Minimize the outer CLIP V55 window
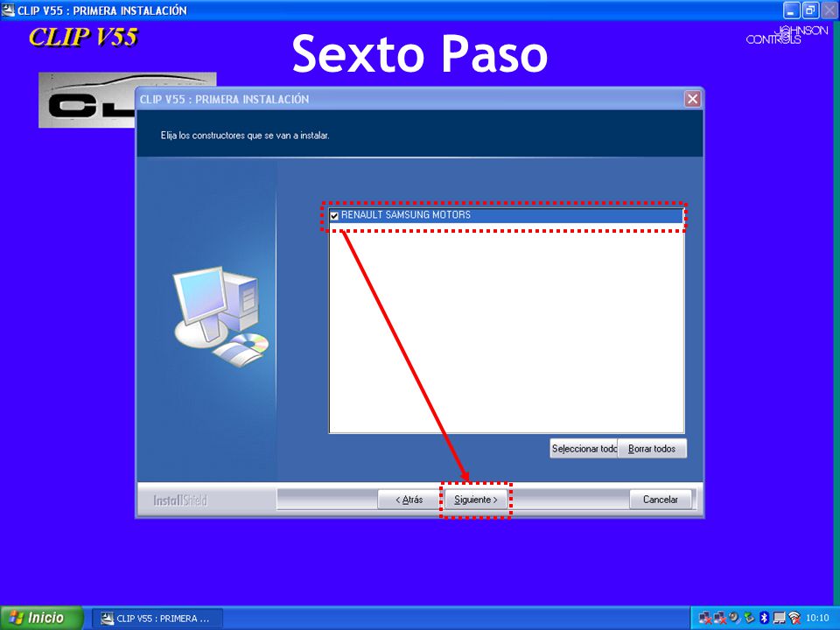 click(x=791, y=10)
